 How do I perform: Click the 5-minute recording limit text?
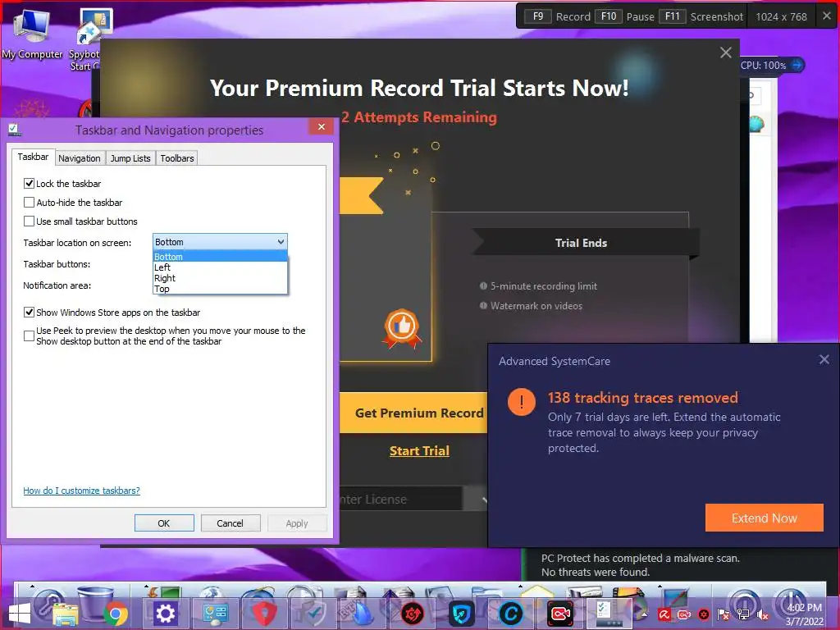pyautogui.click(x=544, y=286)
